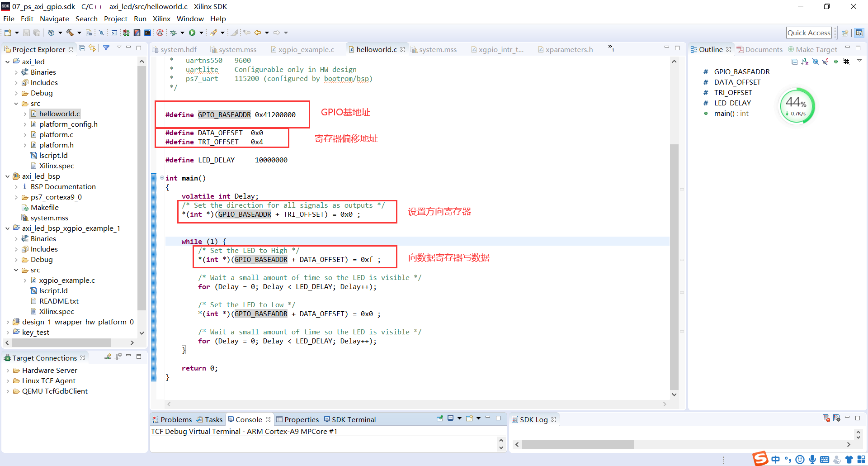Switch to the xgpio_example.c editor tab
The height and width of the screenshot is (466, 868).
point(302,49)
